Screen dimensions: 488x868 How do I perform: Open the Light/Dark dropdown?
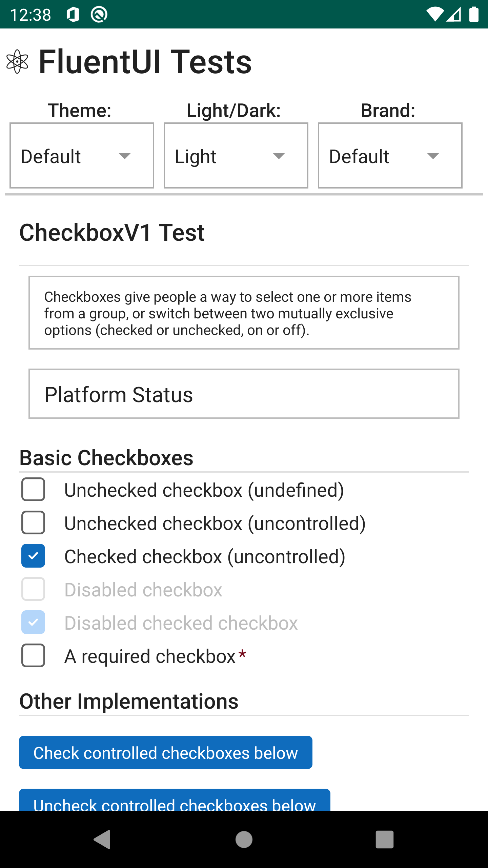pos(236,155)
